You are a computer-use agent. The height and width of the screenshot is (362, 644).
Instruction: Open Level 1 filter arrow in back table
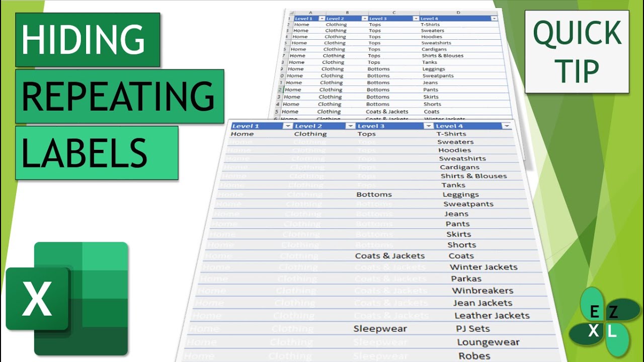pyautogui.click(x=322, y=19)
